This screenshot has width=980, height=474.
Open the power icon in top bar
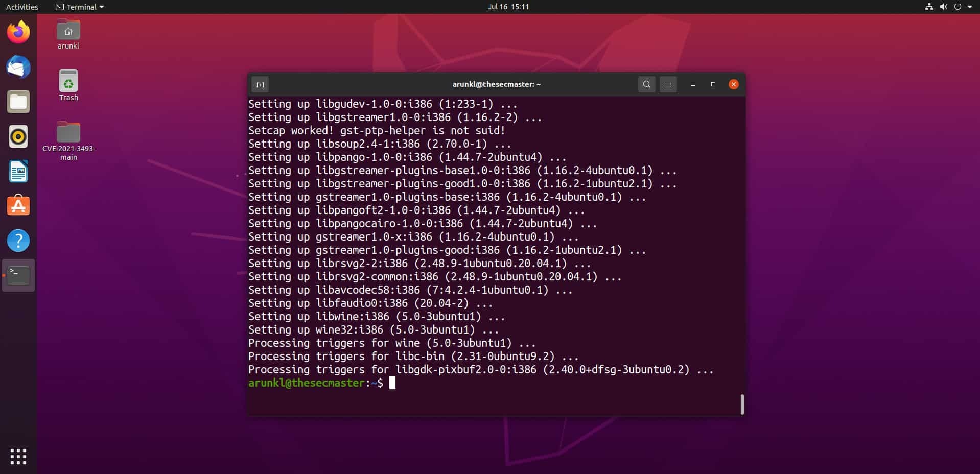click(958, 7)
